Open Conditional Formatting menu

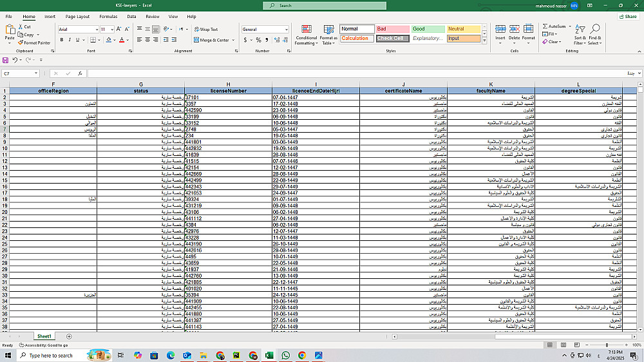pyautogui.click(x=307, y=35)
